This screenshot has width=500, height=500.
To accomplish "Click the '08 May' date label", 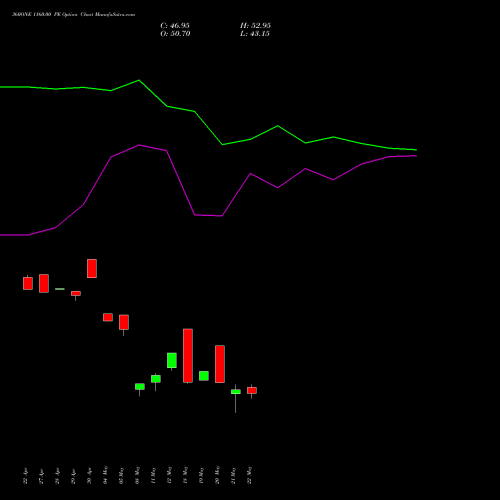I will (138, 475).
